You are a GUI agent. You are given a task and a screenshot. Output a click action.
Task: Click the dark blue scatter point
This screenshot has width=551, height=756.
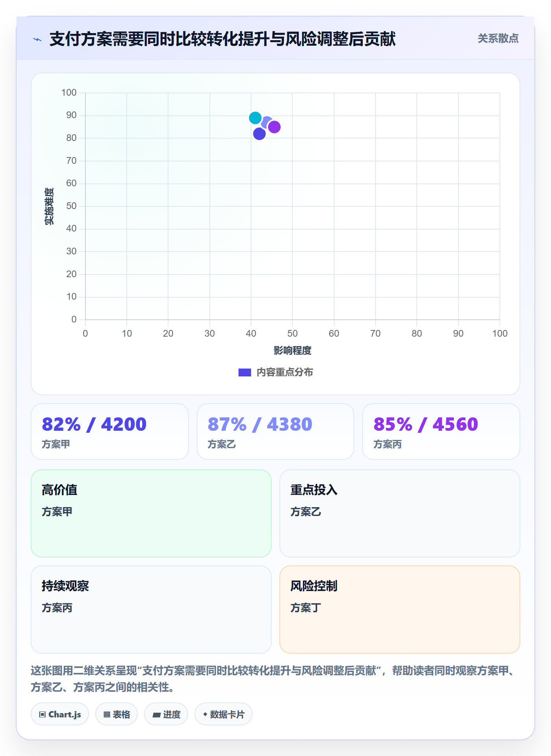pyautogui.click(x=259, y=134)
